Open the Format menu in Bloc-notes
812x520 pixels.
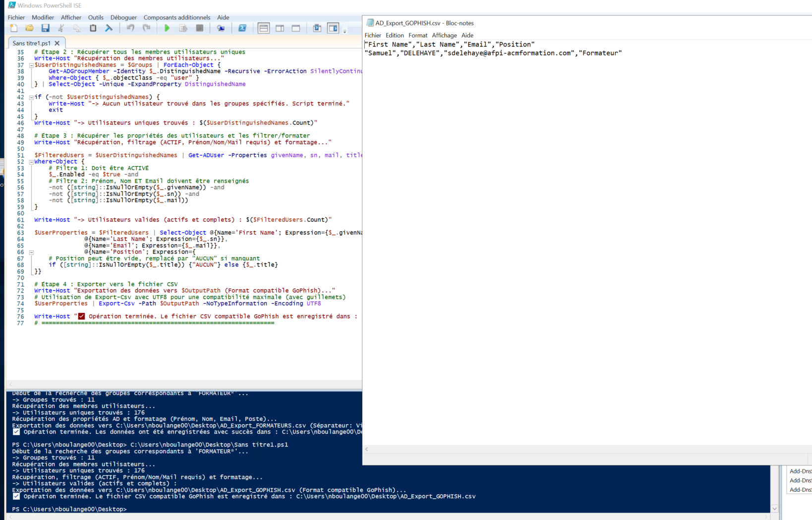(x=418, y=35)
